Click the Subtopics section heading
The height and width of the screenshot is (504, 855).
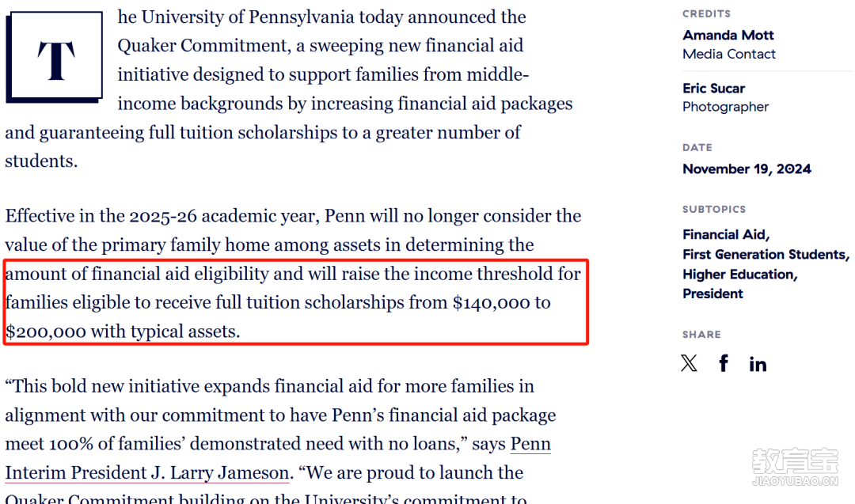714,210
